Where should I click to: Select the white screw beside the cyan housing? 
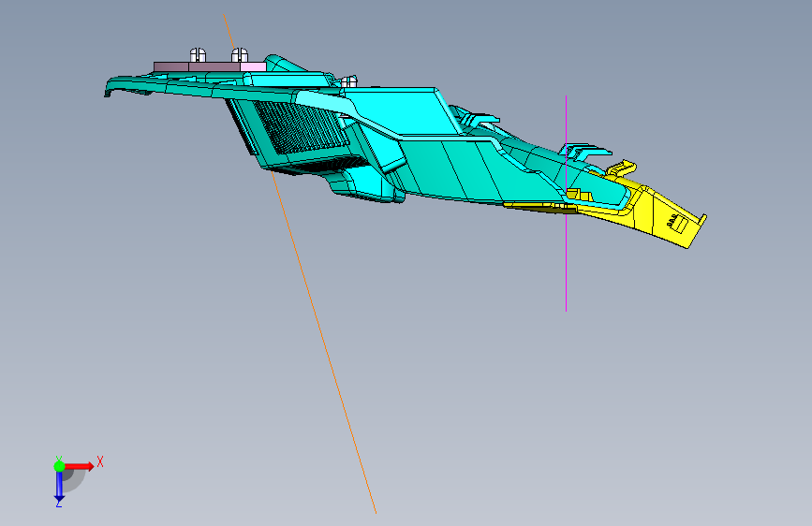(x=349, y=81)
